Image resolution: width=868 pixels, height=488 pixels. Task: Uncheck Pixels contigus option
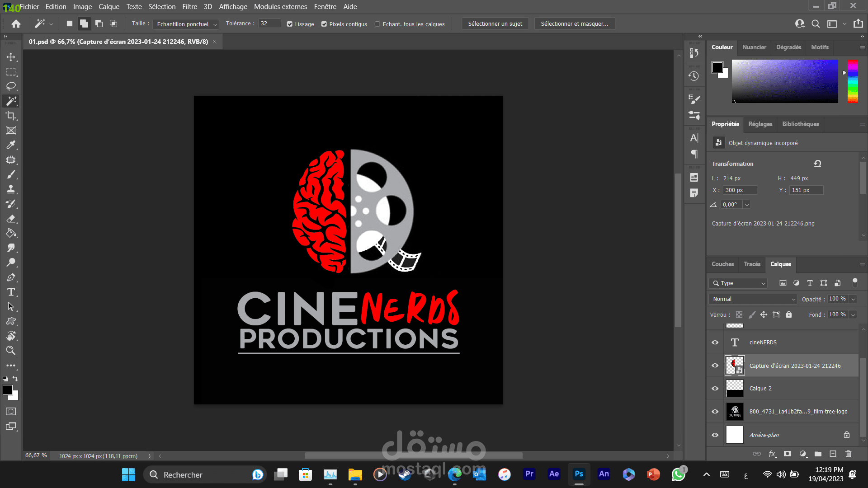tap(324, 24)
